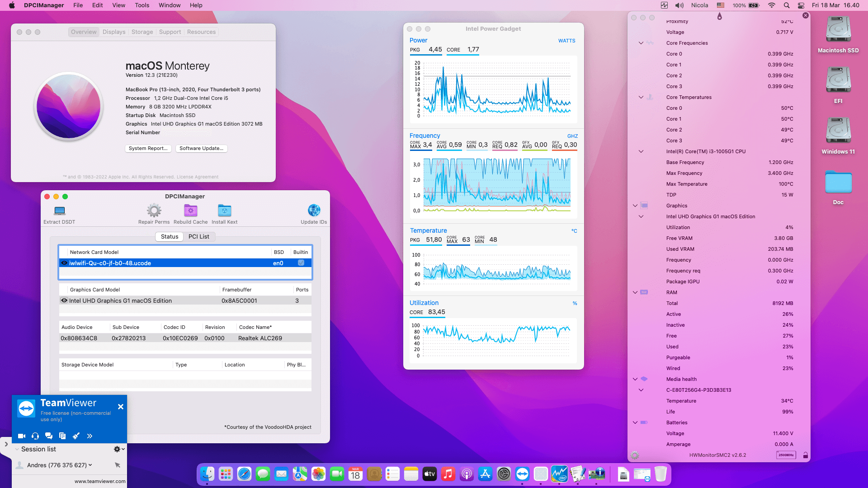Open the License Agreement link

click(198, 177)
